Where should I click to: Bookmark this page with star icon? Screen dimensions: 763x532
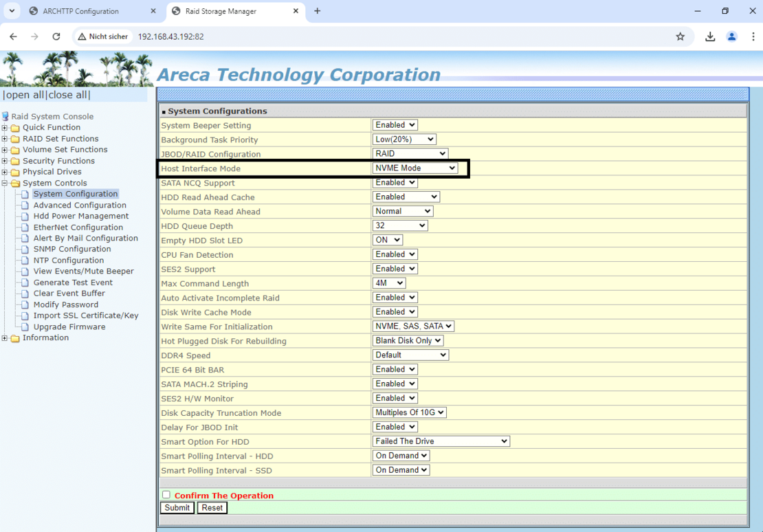click(x=680, y=36)
